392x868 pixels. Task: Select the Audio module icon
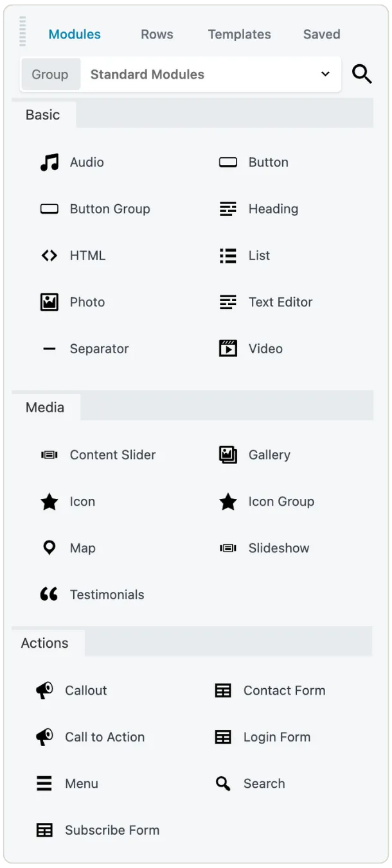[x=49, y=162]
